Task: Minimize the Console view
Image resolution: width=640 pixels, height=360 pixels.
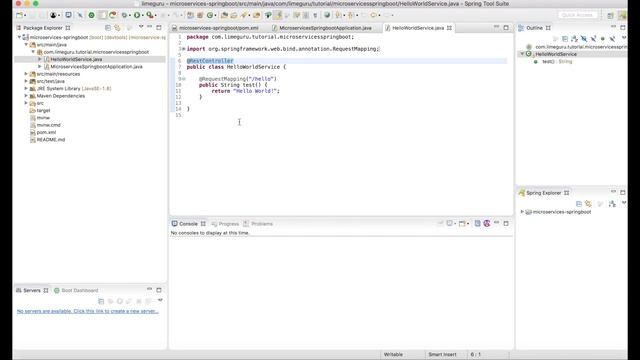Action: (496, 223)
